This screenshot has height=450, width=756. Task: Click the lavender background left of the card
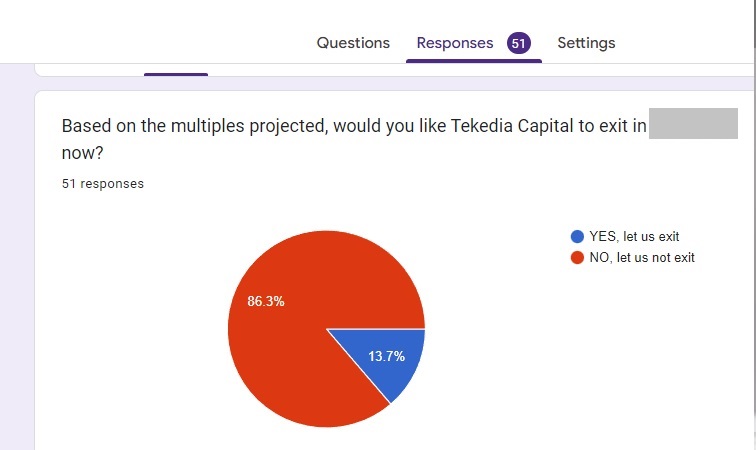(x=17, y=256)
